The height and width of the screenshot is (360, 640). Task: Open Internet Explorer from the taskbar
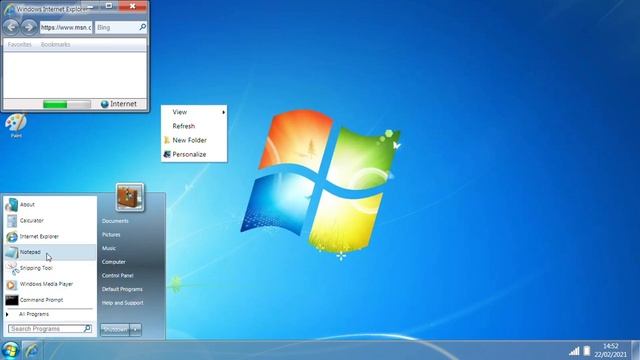point(31,351)
